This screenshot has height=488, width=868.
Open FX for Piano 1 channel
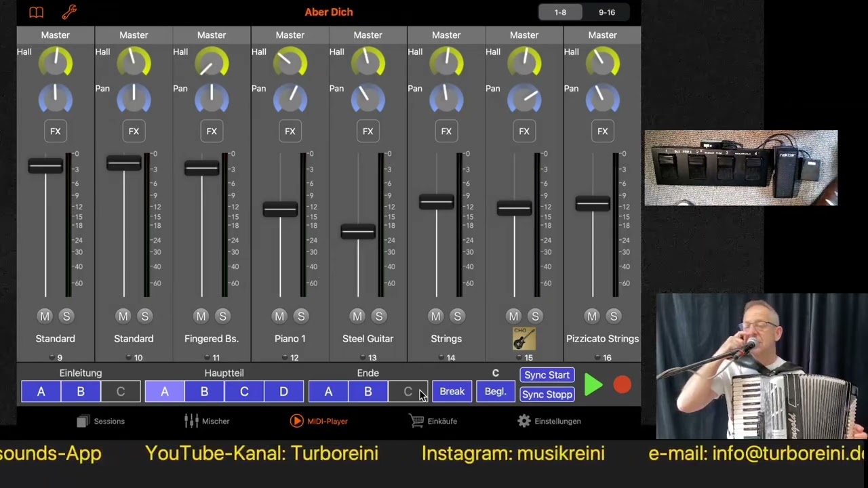pyautogui.click(x=290, y=131)
